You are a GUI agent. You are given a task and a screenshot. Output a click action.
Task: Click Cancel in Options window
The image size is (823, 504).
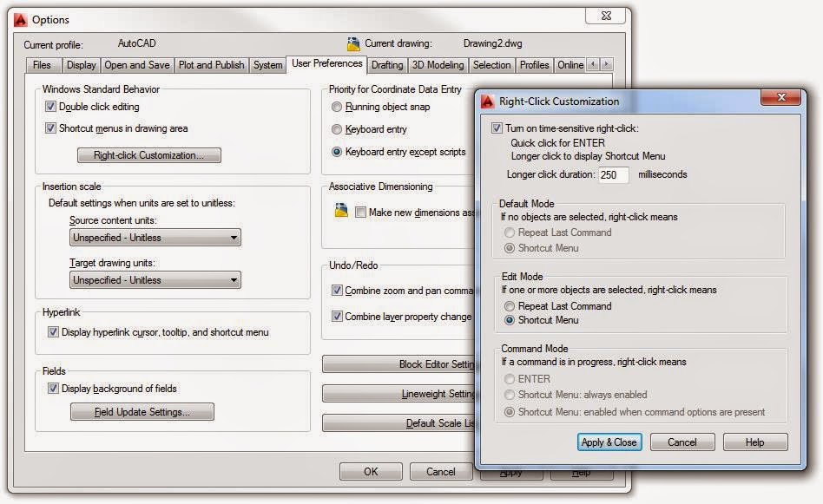pyautogui.click(x=441, y=472)
